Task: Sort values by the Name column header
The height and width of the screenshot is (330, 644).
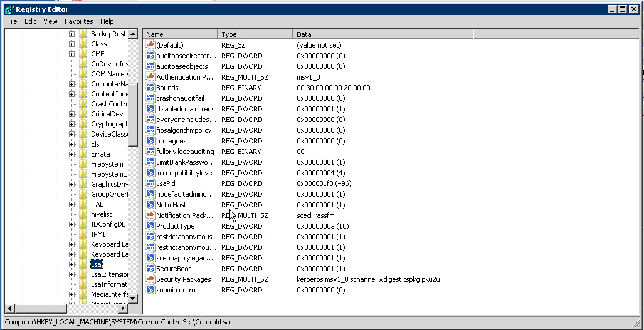Action: pyautogui.click(x=180, y=34)
